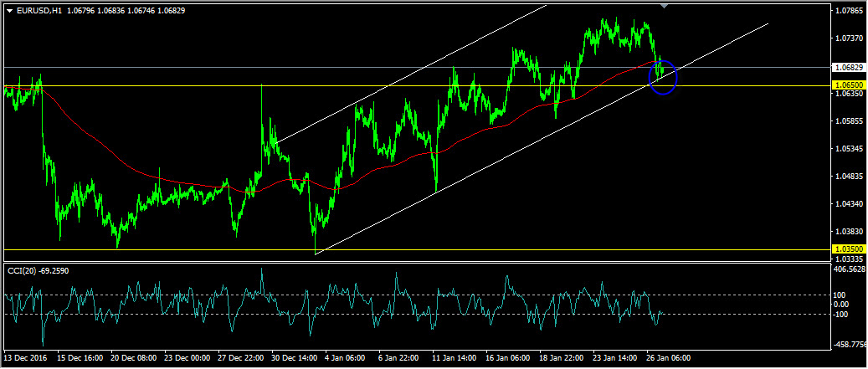This screenshot has width=868, height=369.
Task: Click the 11 Jan 14:00 time label
Action: [x=455, y=358]
